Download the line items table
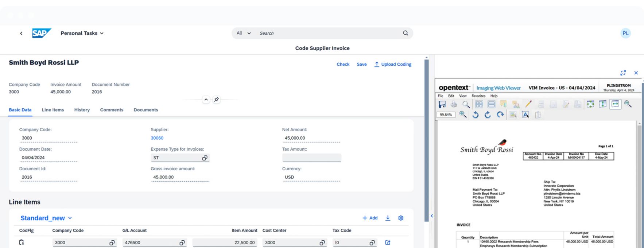Screen dimensions: 644x248 pos(388,218)
